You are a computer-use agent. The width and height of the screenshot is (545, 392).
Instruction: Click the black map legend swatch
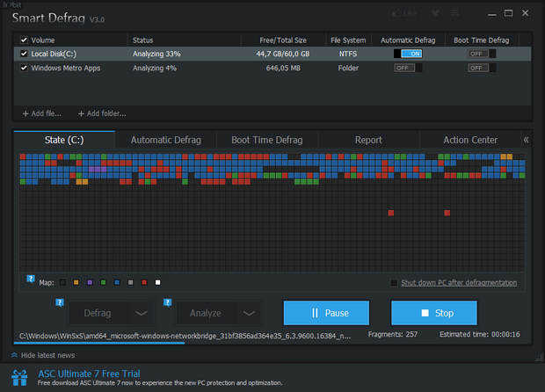click(x=62, y=282)
